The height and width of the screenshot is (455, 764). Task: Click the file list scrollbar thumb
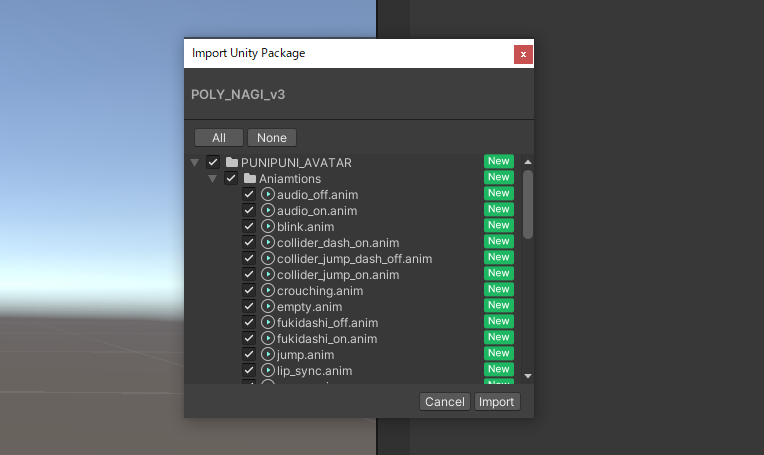click(528, 205)
